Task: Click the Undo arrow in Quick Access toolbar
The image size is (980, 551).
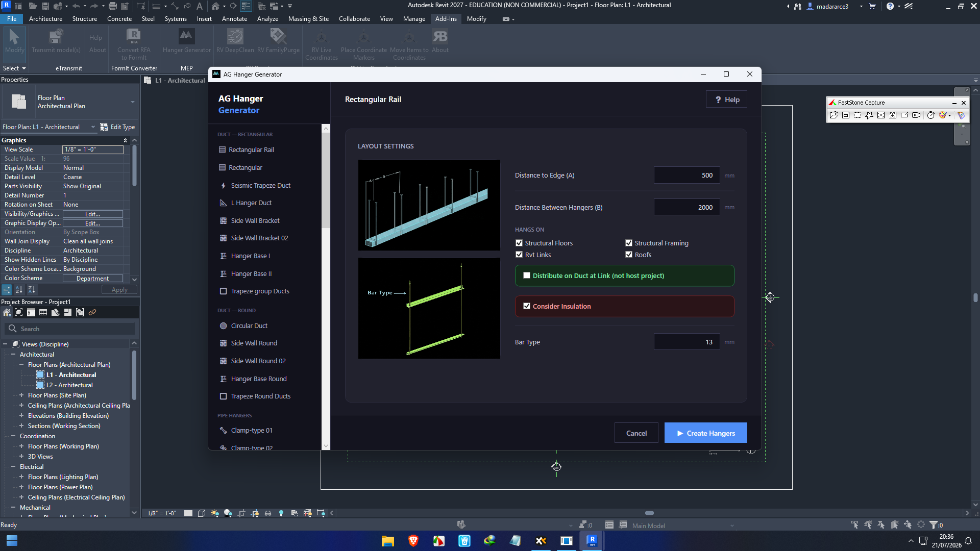Action: point(76,6)
